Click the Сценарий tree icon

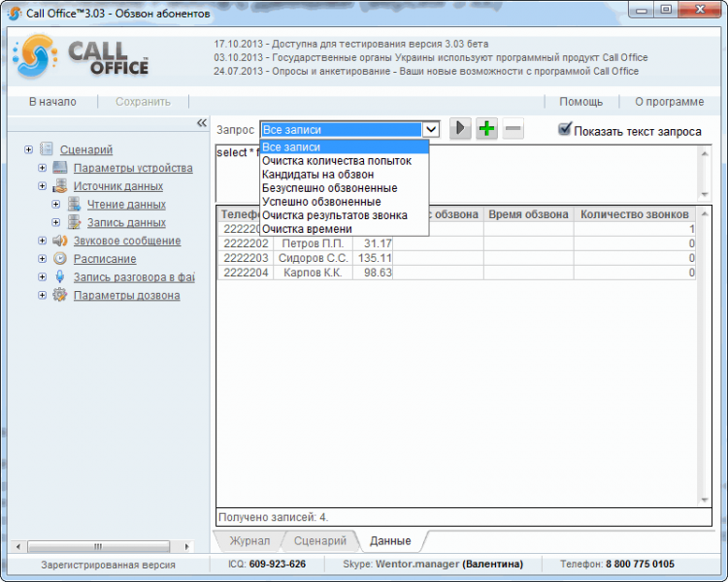(x=47, y=149)
